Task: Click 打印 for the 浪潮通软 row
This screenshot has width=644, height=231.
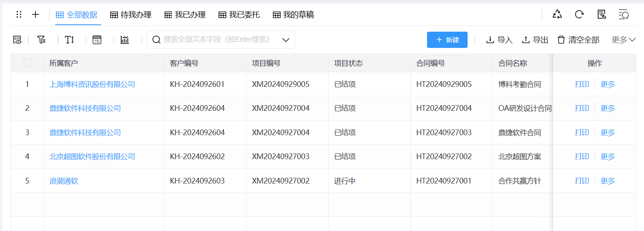Action: [x=582, y=181]
